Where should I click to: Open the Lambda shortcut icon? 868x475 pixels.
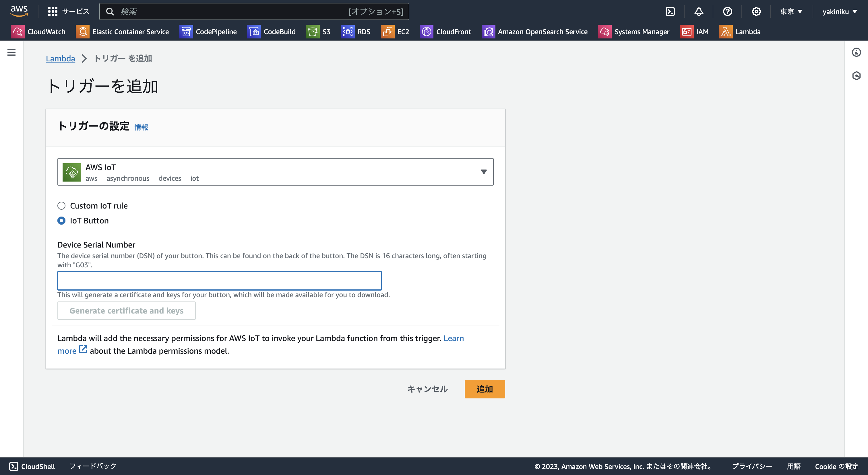(x=726, y=32)
